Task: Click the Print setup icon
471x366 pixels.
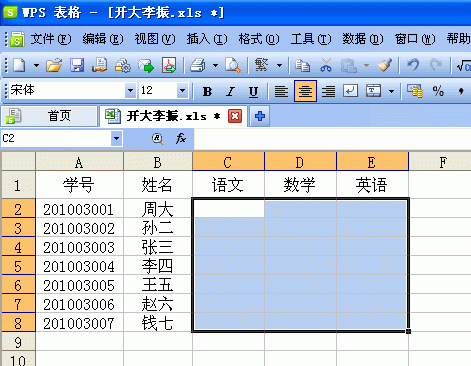Action: click(123, 65)
